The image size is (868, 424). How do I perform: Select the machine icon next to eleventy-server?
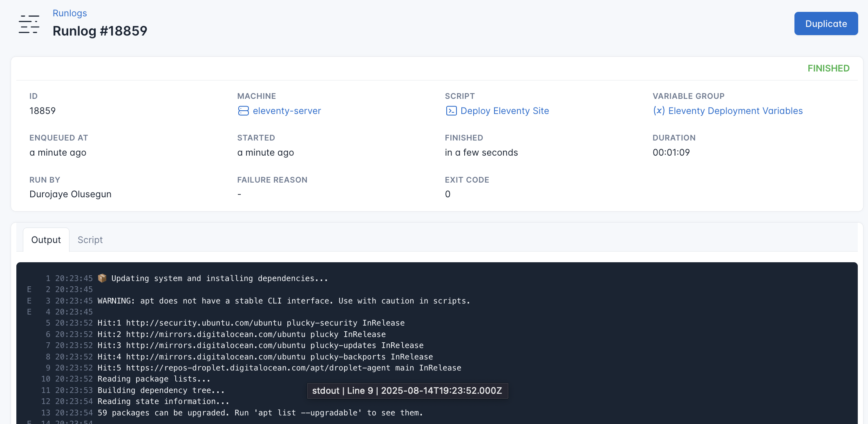tap(244, 111)
